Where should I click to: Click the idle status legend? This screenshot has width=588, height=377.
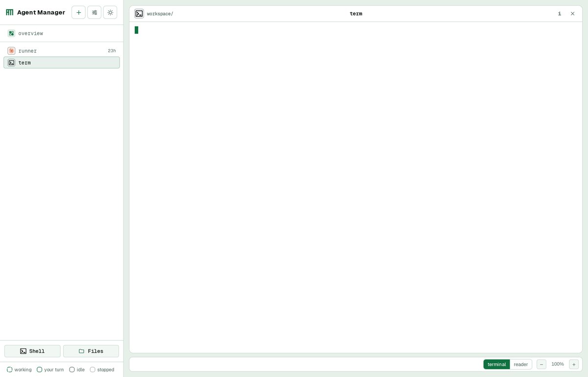coord(77,370)
